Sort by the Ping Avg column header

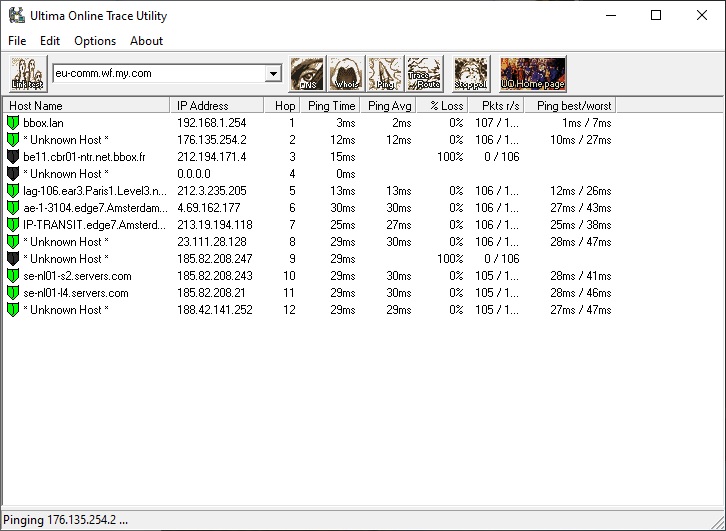pos(388,106)
